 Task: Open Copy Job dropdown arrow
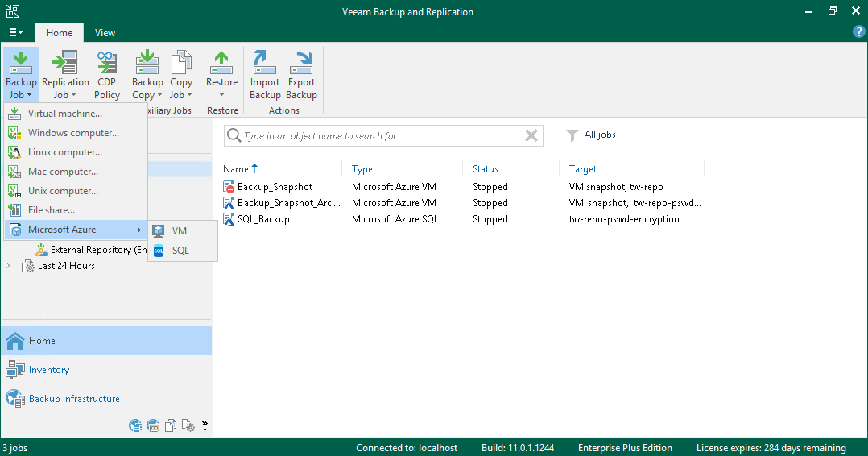pos(189,95)
